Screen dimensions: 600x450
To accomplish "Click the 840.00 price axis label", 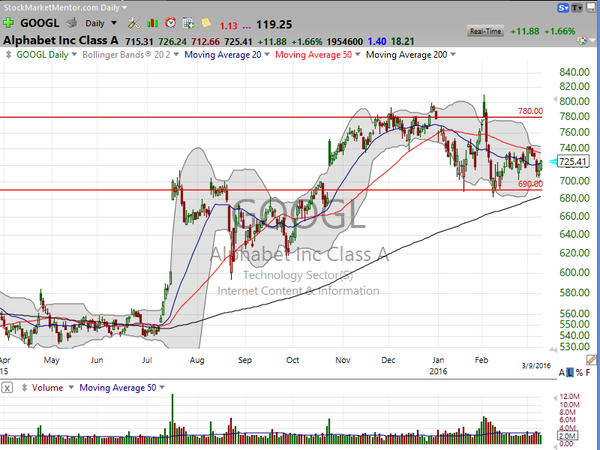I will coord(574,72).
